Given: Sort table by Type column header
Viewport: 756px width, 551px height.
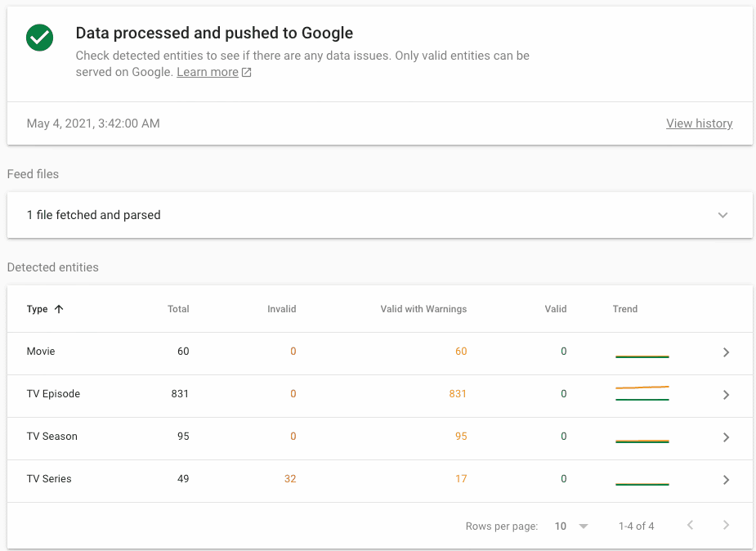Looking at the screenshot, I should tap(38, 309).
